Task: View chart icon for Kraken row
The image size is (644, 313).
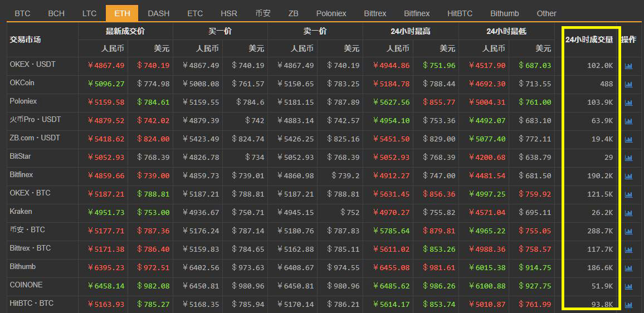Action: point(628,213)
